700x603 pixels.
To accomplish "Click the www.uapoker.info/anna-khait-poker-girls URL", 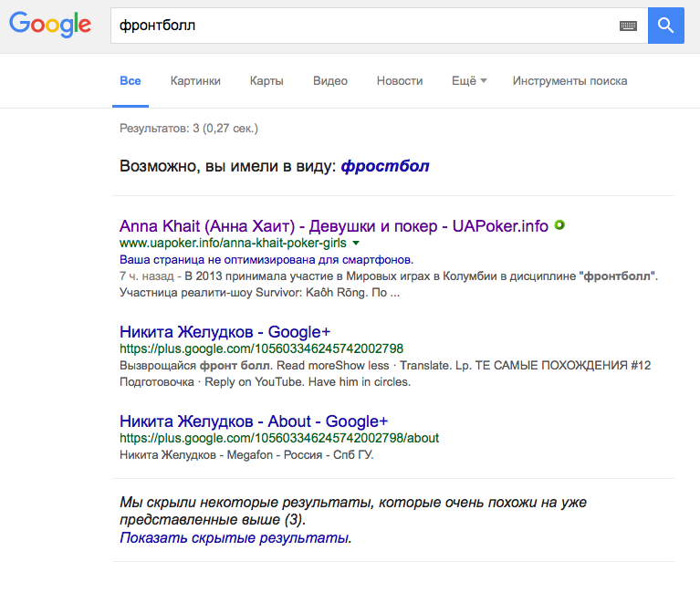I will pos(233,243).
